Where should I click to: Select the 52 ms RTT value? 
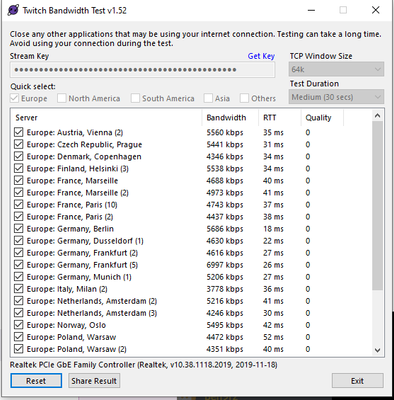[x=273, y=337]
